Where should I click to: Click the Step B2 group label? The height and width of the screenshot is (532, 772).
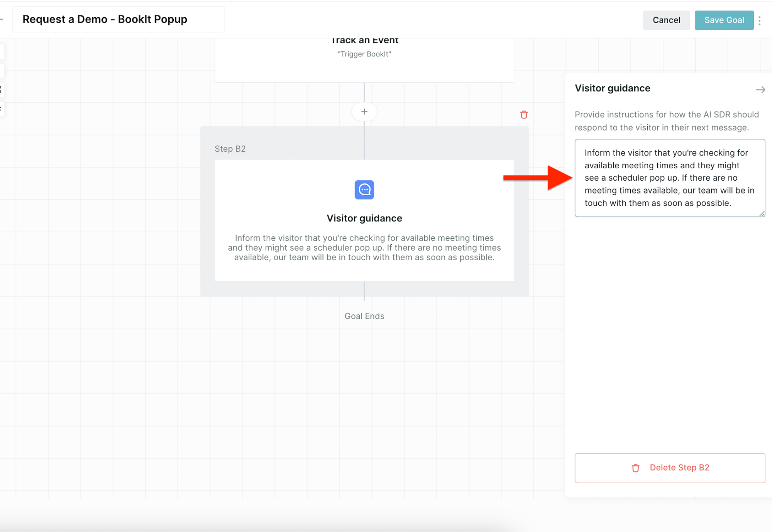click(230, 149)
